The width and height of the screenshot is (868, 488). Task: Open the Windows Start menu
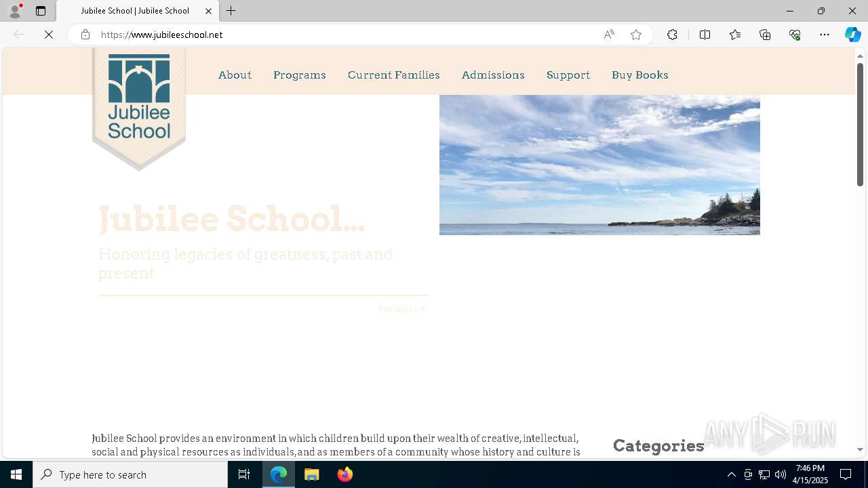coord(16,474)
